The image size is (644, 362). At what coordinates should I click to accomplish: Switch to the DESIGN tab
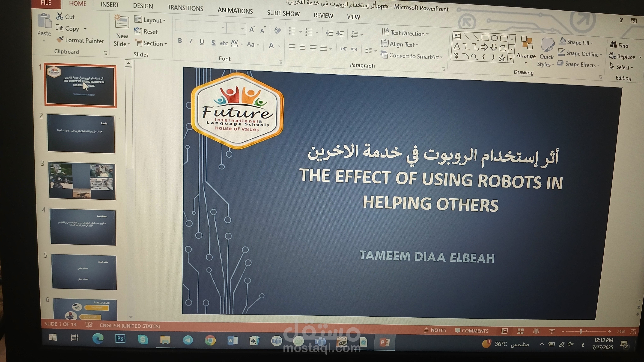coord(143,6)
